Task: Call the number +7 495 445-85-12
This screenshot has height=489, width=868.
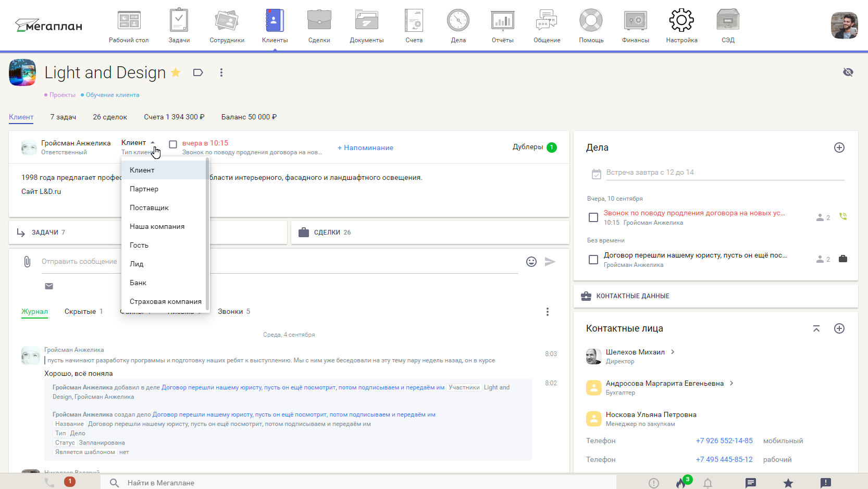Action: pos(724,459)
